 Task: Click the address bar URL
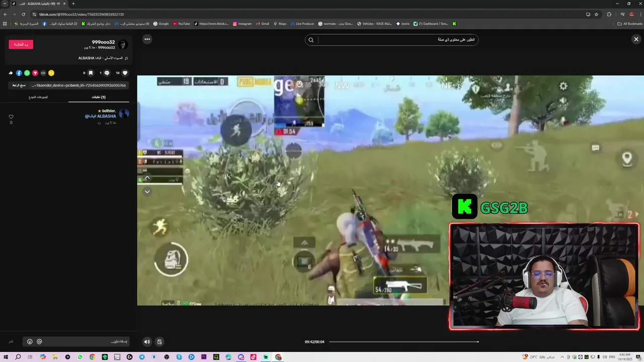click(x=82, y=14)
